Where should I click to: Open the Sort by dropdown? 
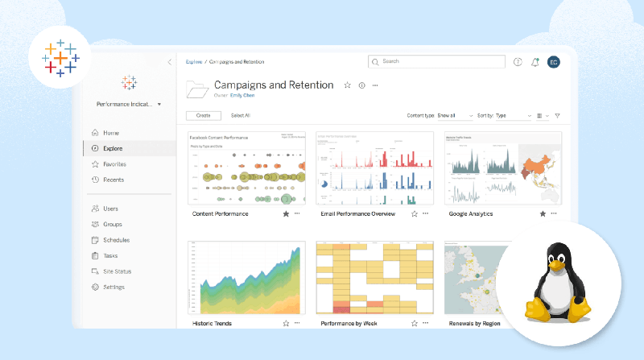tap(513, 116)
